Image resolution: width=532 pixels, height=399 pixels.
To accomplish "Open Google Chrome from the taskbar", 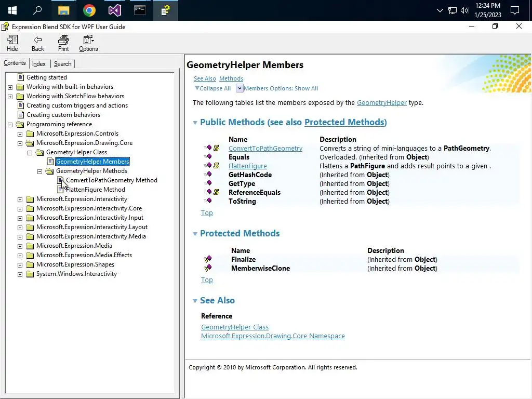I will [89, 10].
